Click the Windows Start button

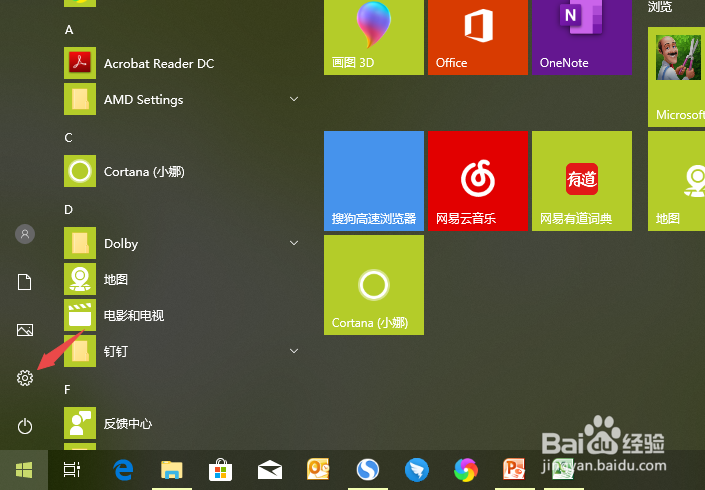point(24,470)
